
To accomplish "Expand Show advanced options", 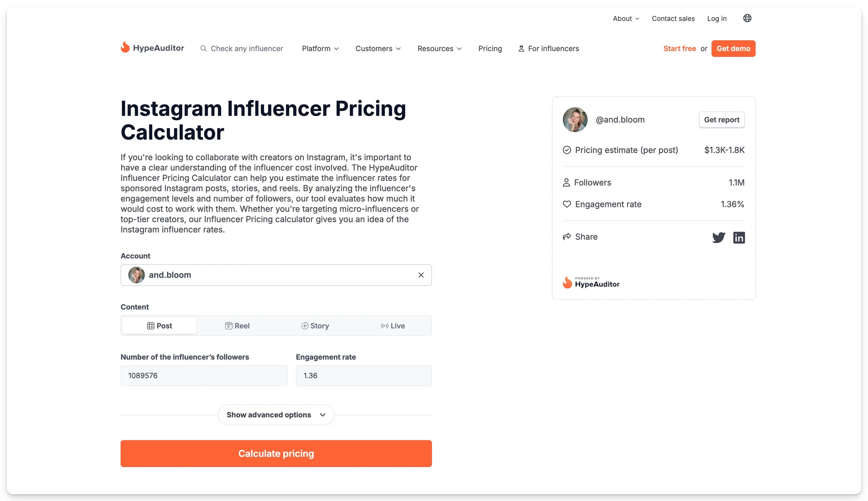I will click(276, 415).
